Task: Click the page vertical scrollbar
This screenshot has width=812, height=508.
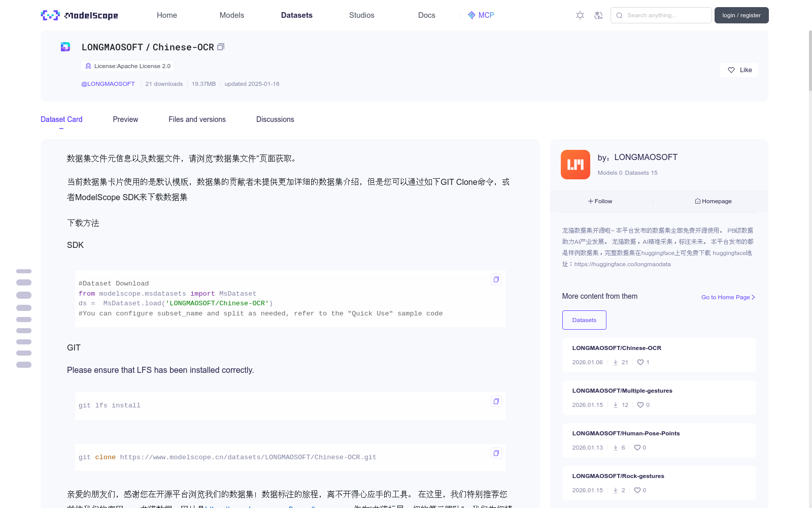Action: [810, 61]
